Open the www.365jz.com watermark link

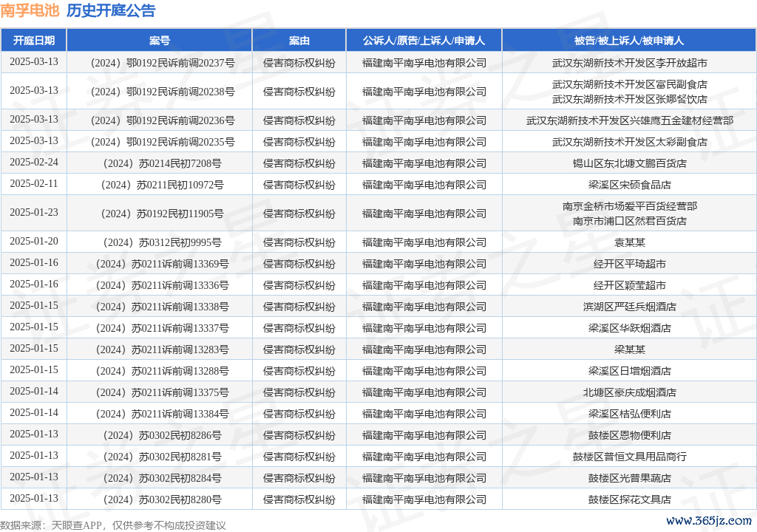point(709,521)
